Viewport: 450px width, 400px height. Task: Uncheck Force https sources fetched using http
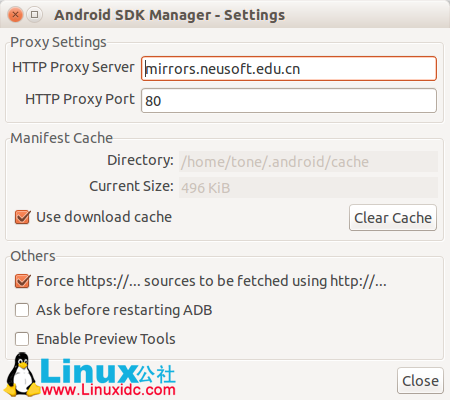tap(22, 281)
